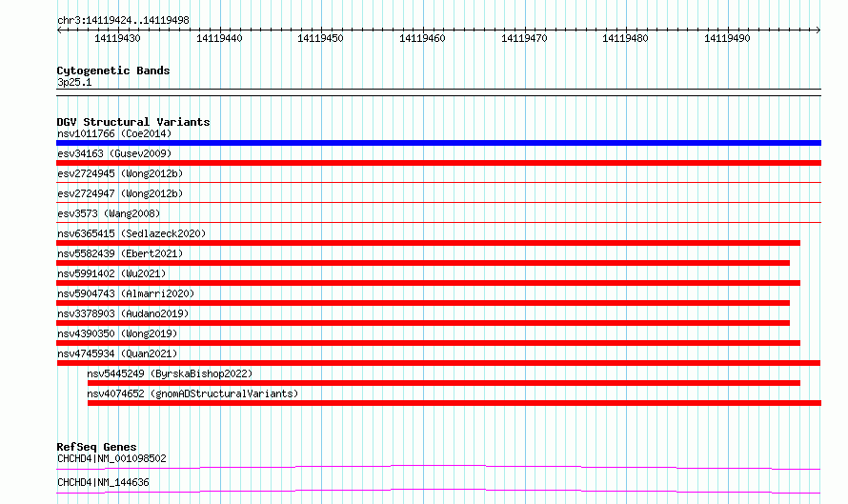Viewport: 848px width, 504px height.
Task: Select the blue nsv1011766 variant bar
Action: 438,143
